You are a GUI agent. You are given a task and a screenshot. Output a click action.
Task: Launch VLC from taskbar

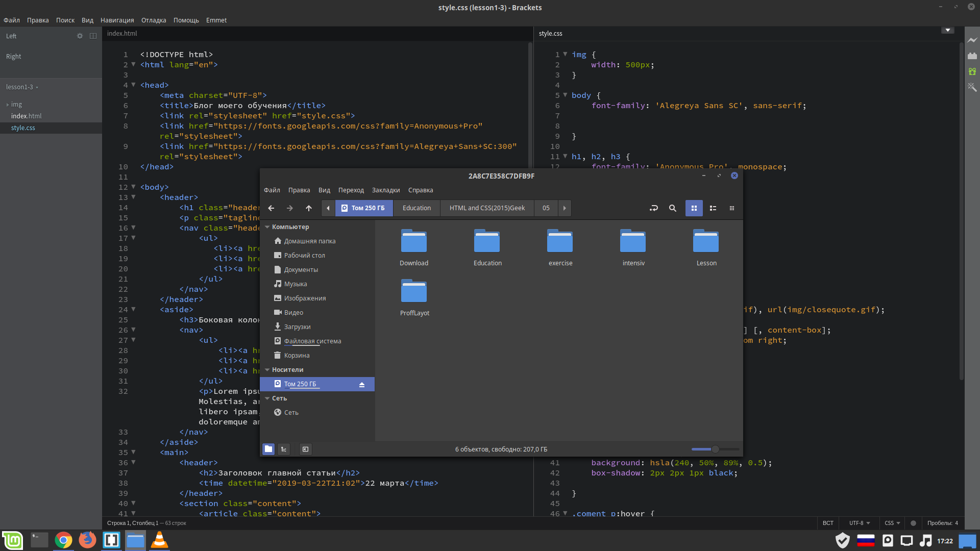[159, 540]
